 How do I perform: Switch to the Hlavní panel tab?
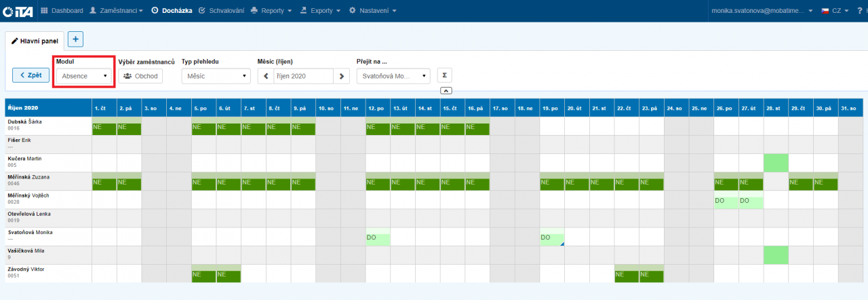(35, 41)
